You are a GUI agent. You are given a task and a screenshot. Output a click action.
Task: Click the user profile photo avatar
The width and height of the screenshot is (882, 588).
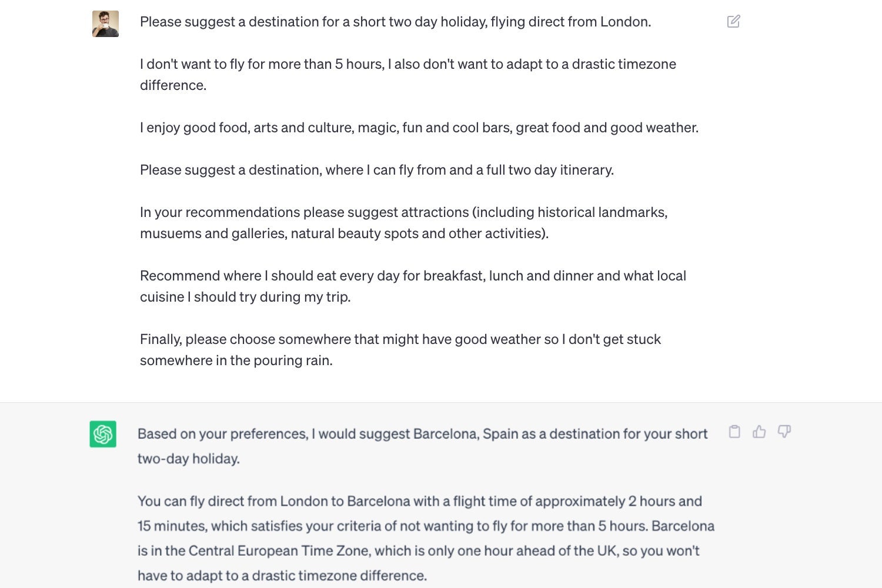click(105, 24)
